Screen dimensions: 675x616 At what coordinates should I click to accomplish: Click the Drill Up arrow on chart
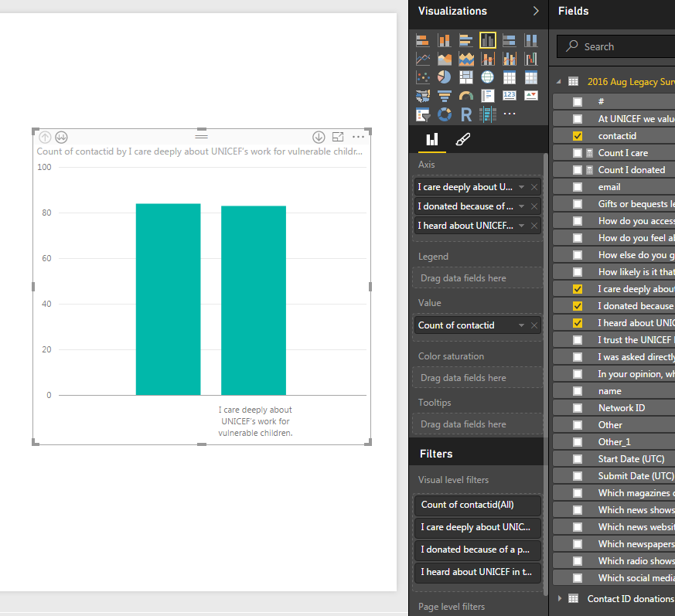pos(45,138)
